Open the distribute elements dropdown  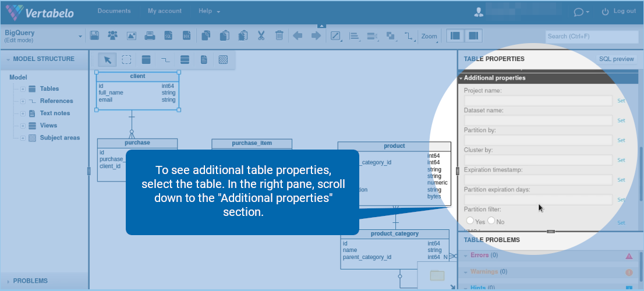(373, 36)
